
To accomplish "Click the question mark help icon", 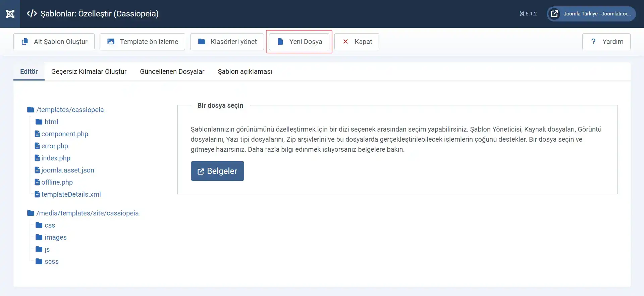I will 593,42.
